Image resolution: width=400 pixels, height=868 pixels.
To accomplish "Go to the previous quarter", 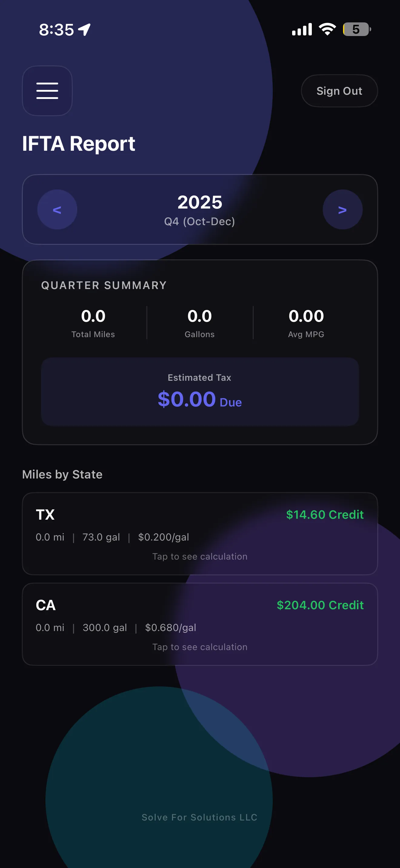I will click(57, 210).
